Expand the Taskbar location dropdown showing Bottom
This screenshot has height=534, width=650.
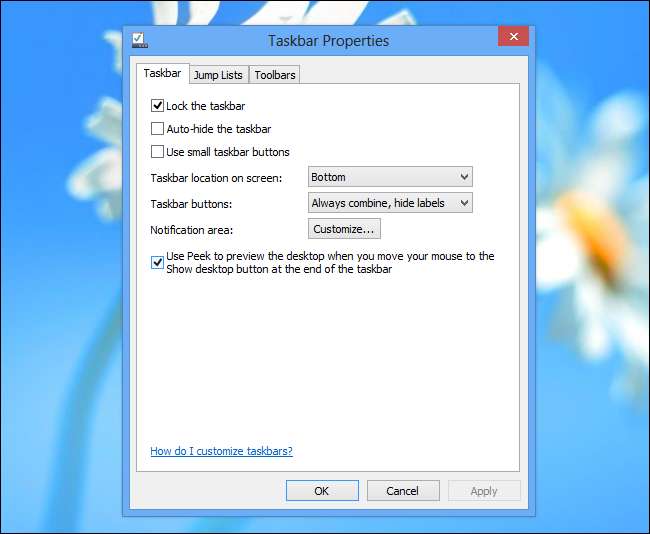390,177
